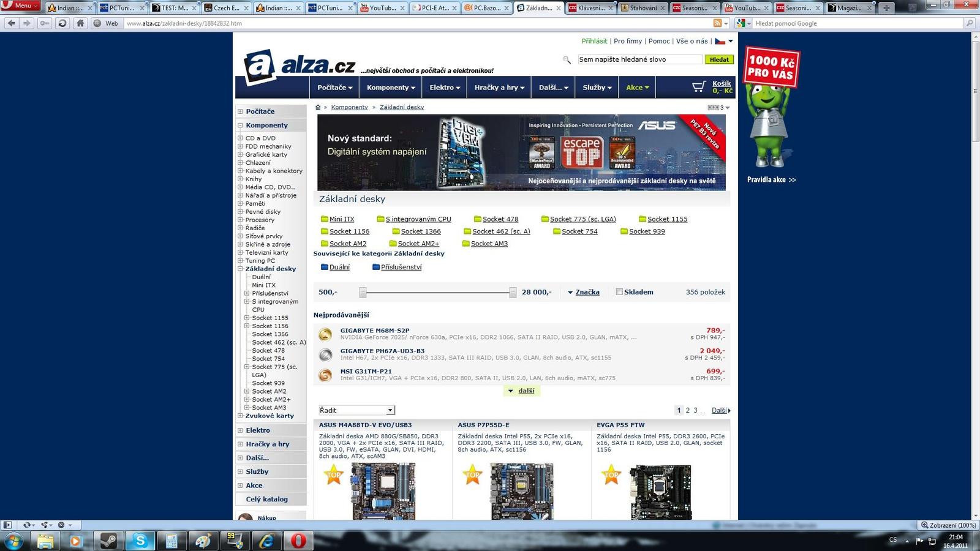Open the Duální related category folder
This screenshot has height=551, width=980.
coord(335,267)
